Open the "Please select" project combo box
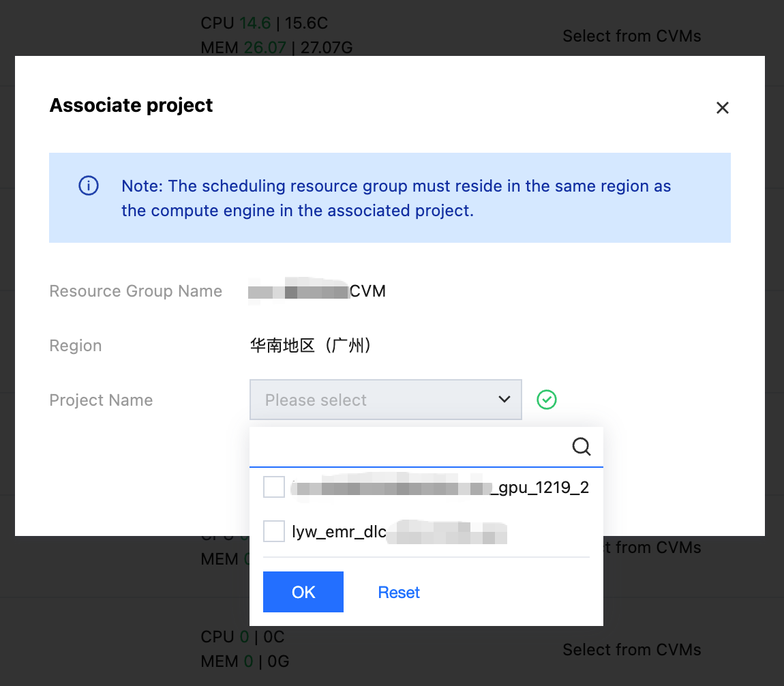The height and width of the screenshot is (686, 784). 375,400
